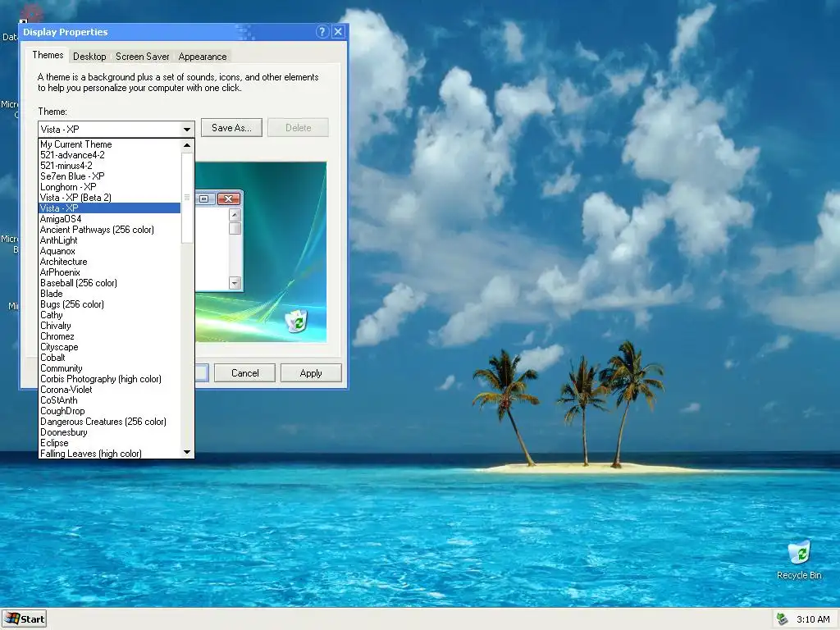
Task: Choose the Blade theme
Action: (110, 294)
